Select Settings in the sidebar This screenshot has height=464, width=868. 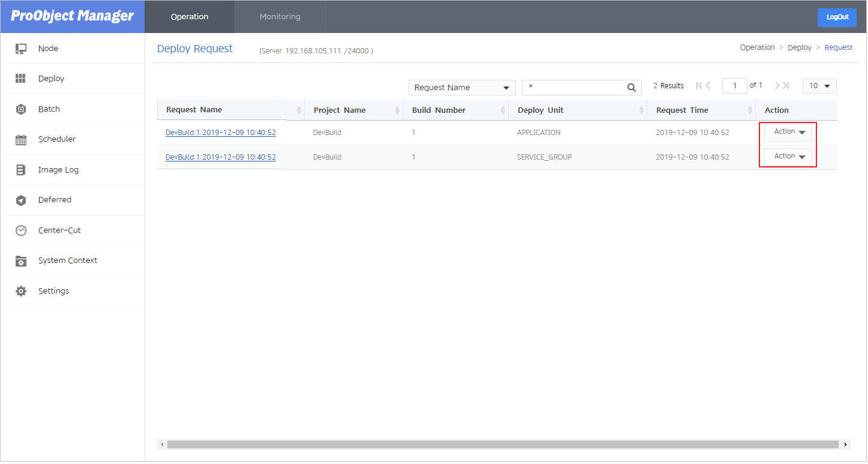point(73,291)
